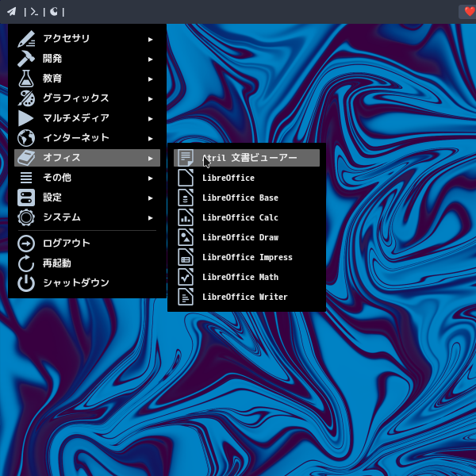Screen dimensions: 476x476
Task: Click the 教育 flask icon
Action: point(26,79)
